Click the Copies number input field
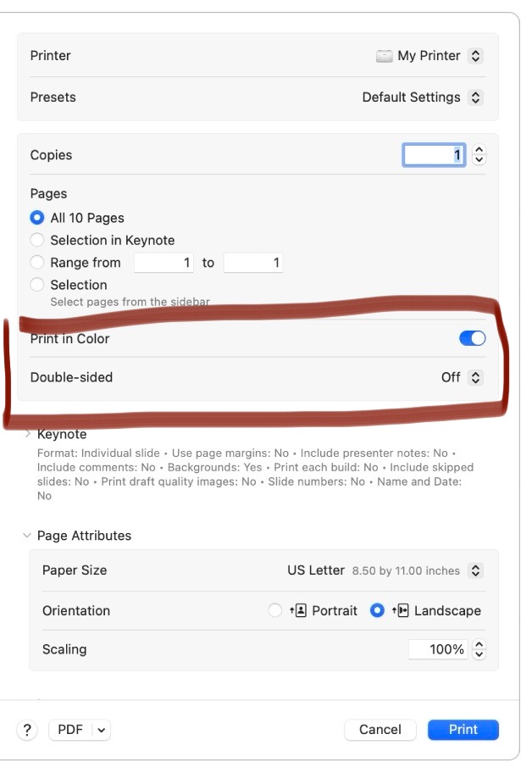 434,155
